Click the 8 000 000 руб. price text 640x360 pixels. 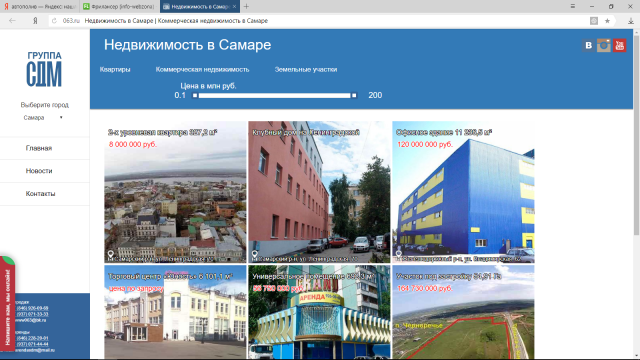click(x=133, y=144)
